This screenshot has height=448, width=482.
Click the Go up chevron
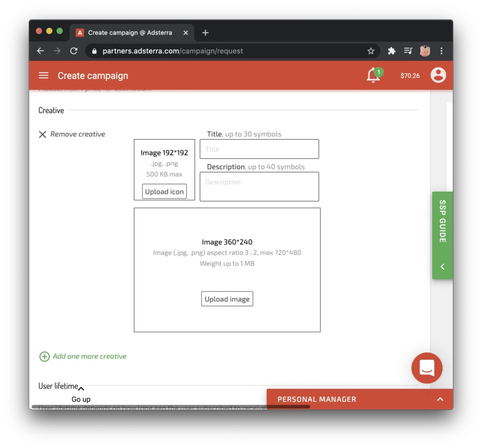click(x=81, y=389)
